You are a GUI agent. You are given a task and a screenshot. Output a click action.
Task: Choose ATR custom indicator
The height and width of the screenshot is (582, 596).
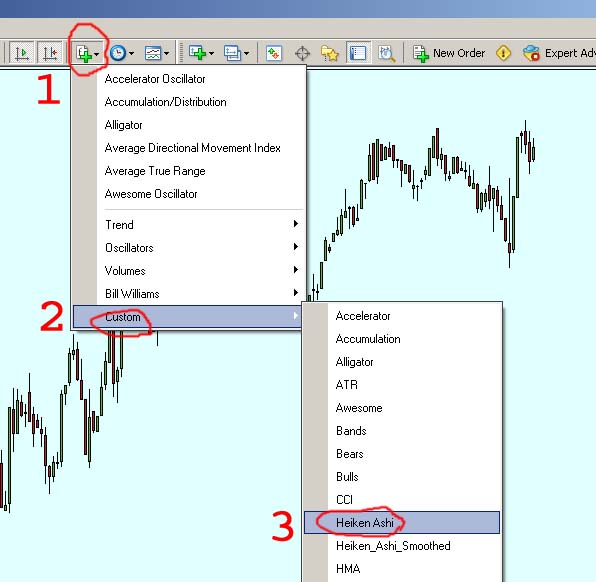402,385
